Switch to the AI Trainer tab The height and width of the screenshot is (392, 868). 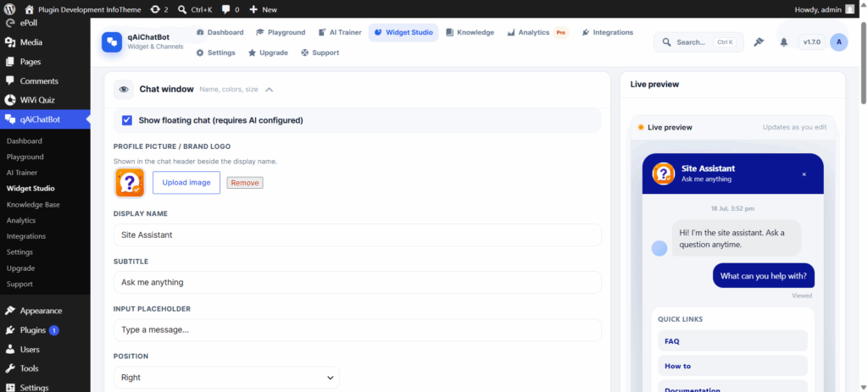[x=341, y=33]
